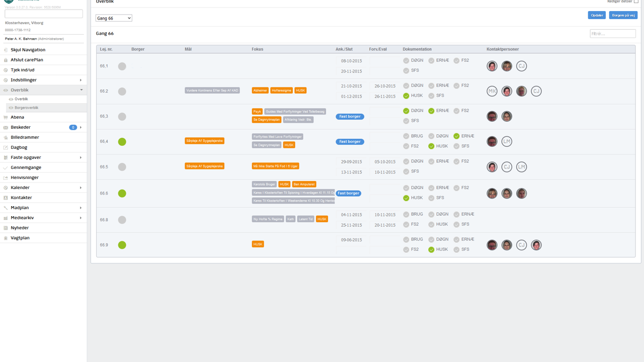The image size is (644, 362).
Task: Expand the Faste opgaver submenu arrow
Action: pos(80,157)
